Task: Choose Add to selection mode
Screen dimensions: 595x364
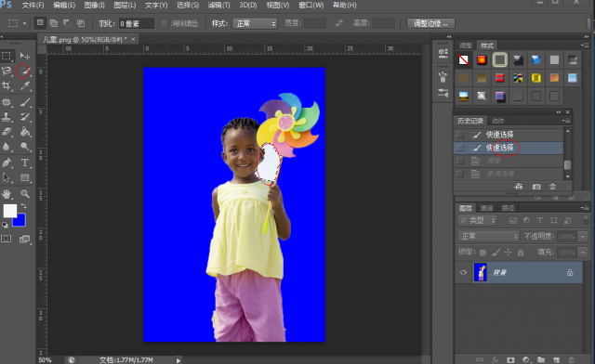Action: [x=54, y=23]
